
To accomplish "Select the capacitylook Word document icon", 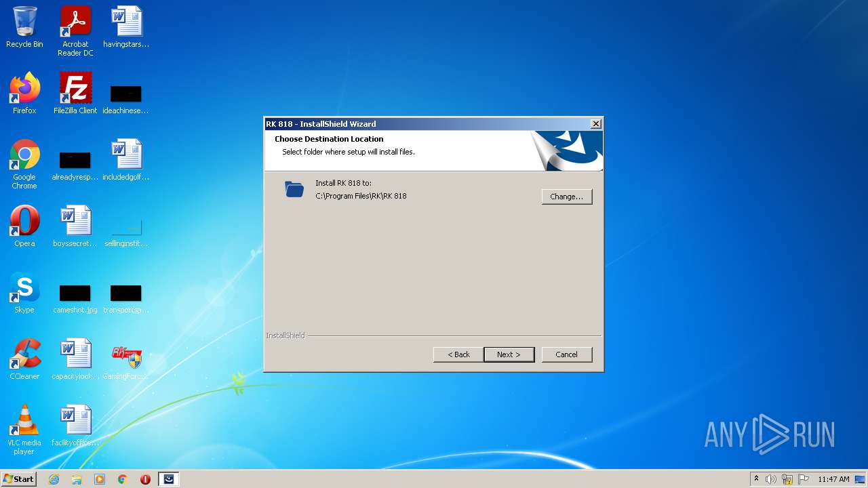I will point(75,359).
